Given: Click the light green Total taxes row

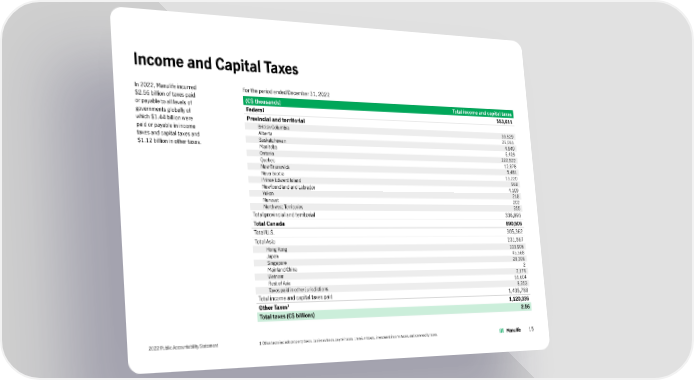Looking at the screenshot, I should click(x=395, y=314).
